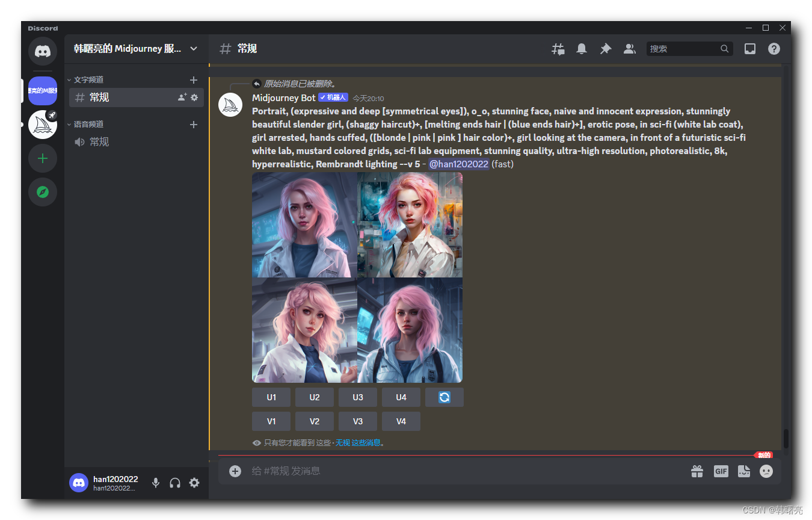Create invite for 常规 channel
812x520 pixels.
click(x=182, y=97)
